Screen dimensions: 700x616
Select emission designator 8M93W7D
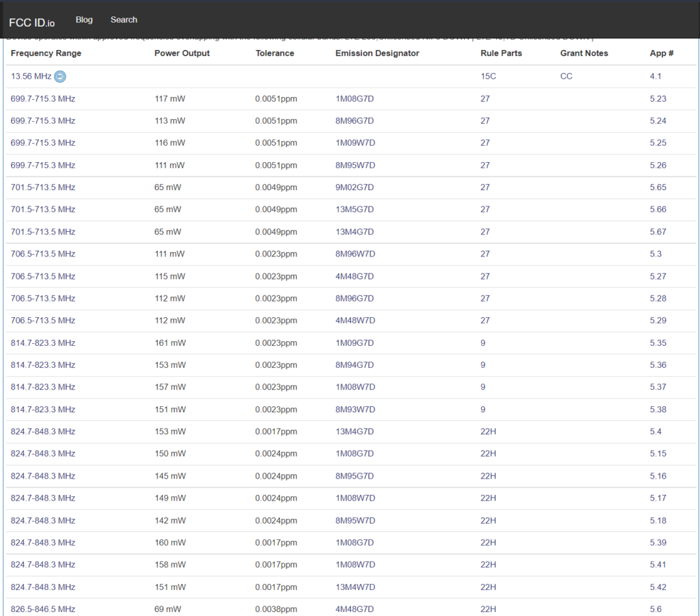355,410
